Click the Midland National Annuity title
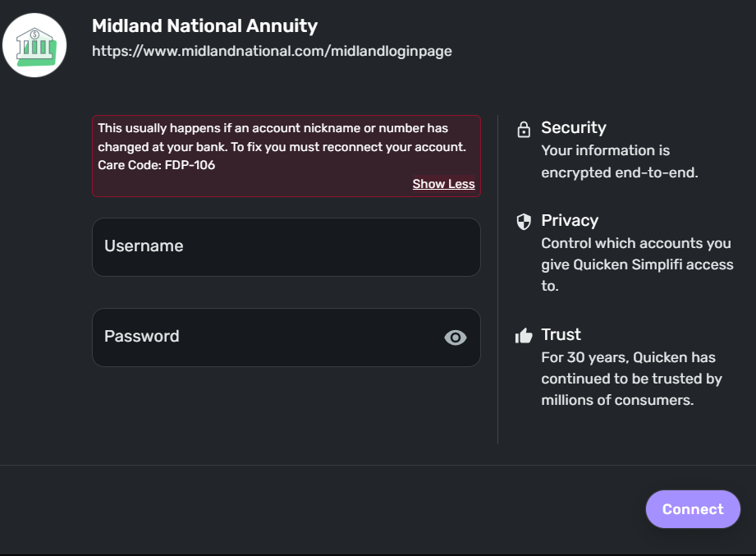Screen dimensions: 756x556 tap(204, 26)
